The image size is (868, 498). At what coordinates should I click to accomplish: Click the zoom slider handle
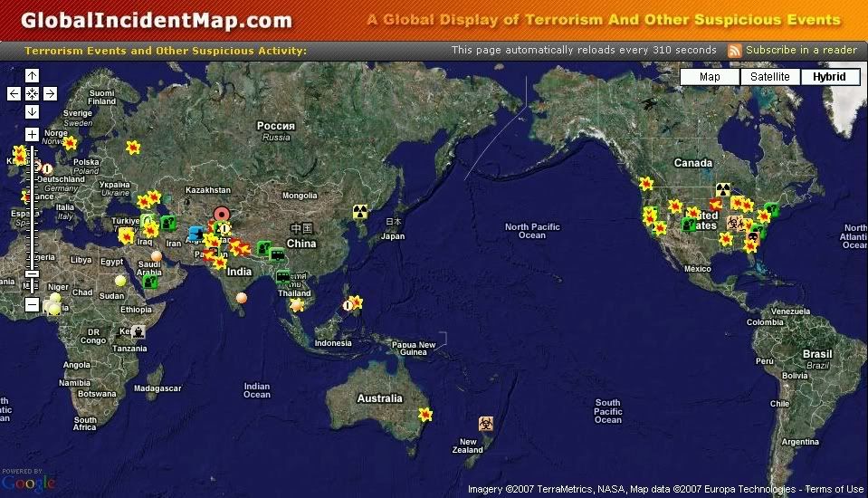coord(32,273)
